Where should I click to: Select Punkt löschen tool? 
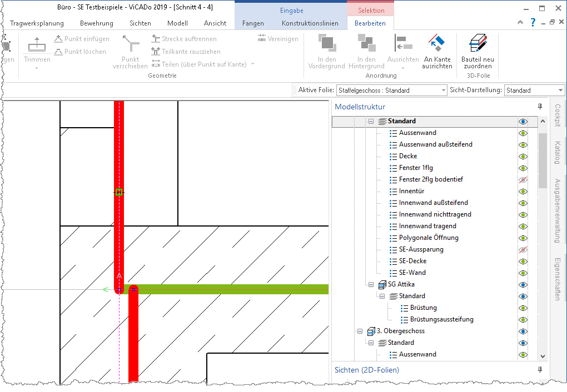point(80,52)
